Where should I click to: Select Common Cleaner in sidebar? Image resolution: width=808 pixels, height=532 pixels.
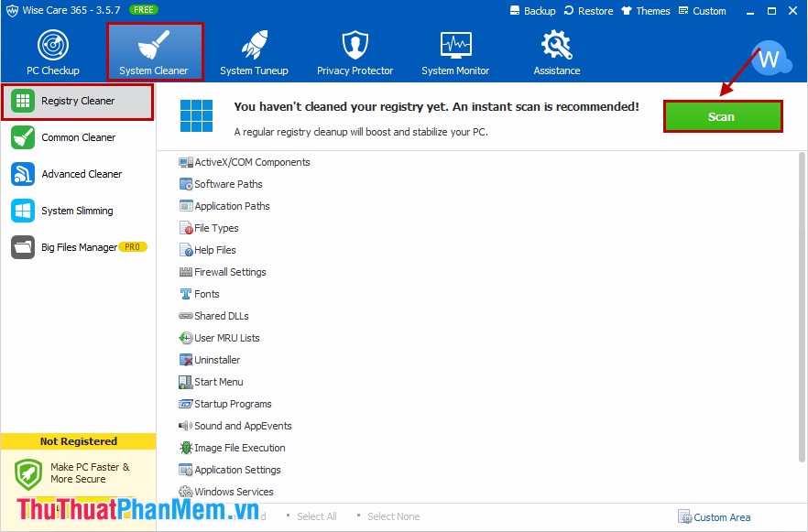point(78,137)
